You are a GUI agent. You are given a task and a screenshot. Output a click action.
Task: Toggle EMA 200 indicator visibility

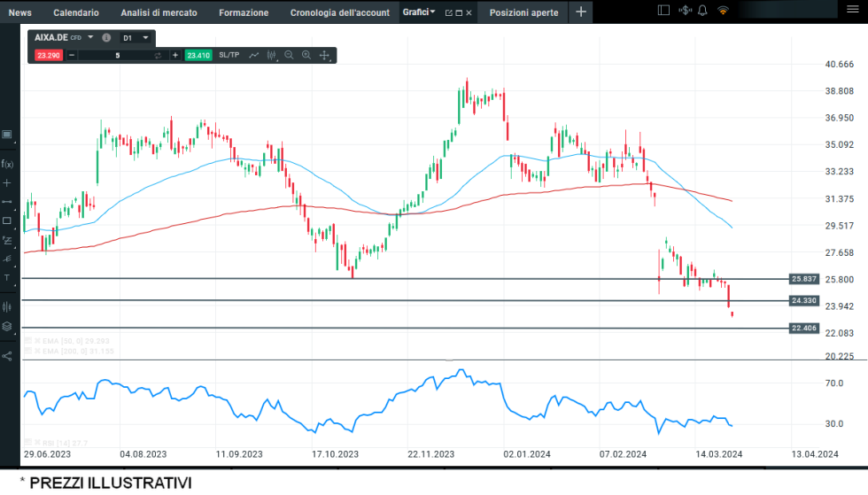point(27,351)
